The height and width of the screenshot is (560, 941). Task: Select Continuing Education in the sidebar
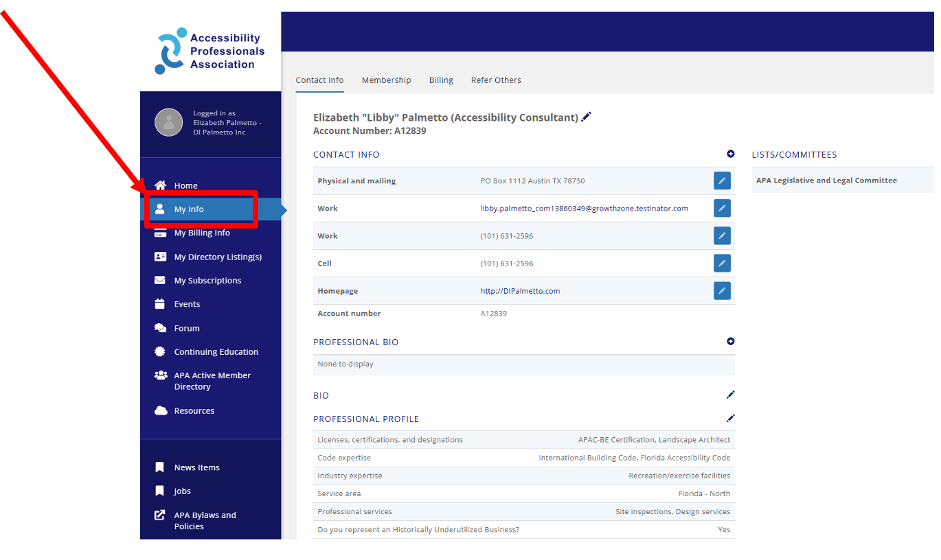point(214,351)
